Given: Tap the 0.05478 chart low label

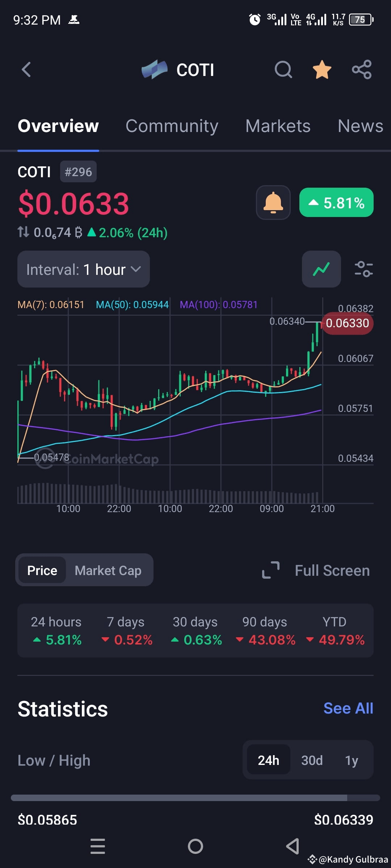Looking at the screenshot, I should pos(51,457).
